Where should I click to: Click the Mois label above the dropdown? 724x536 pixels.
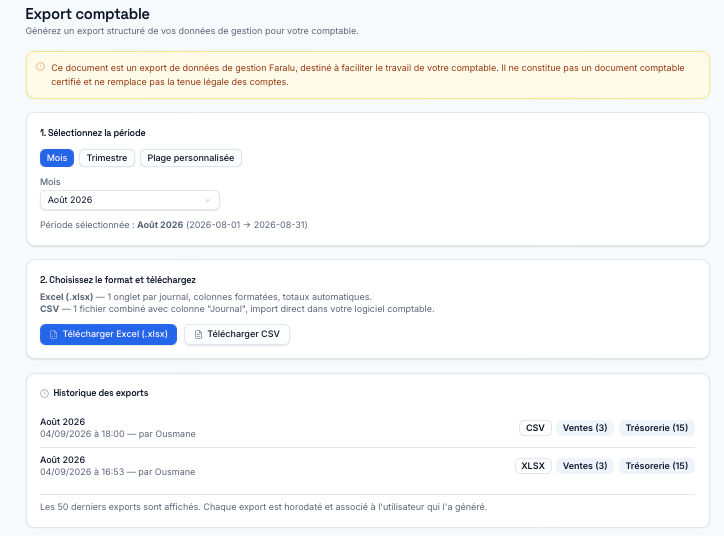click(x=50, y=182)
